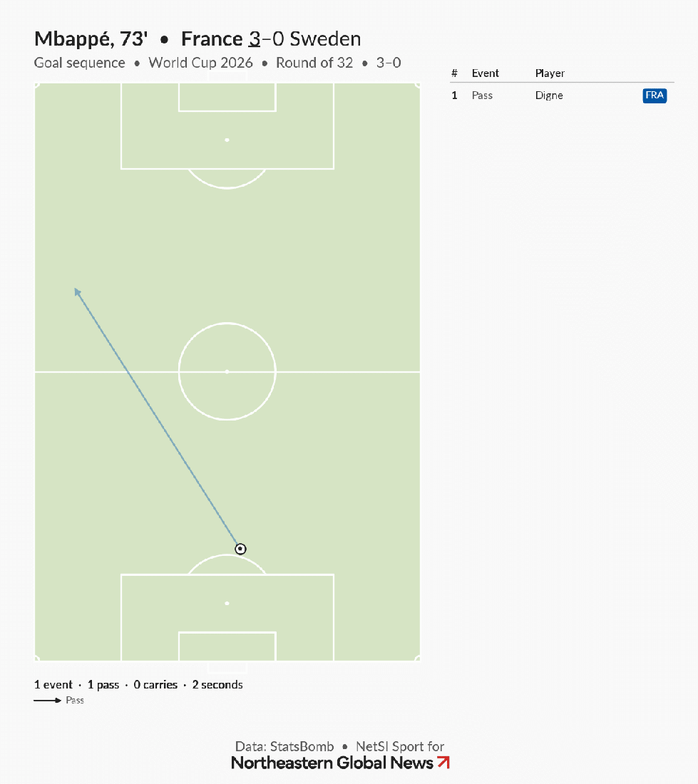
Task: Click the top penalty spot
Action: click(227, 140)
